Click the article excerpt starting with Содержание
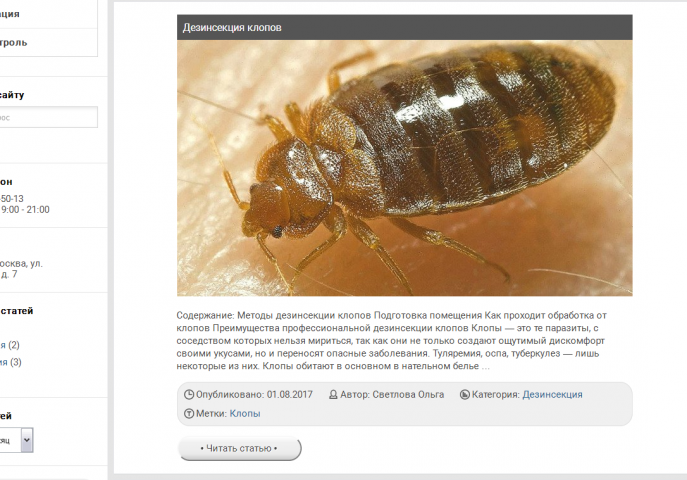 391,340
